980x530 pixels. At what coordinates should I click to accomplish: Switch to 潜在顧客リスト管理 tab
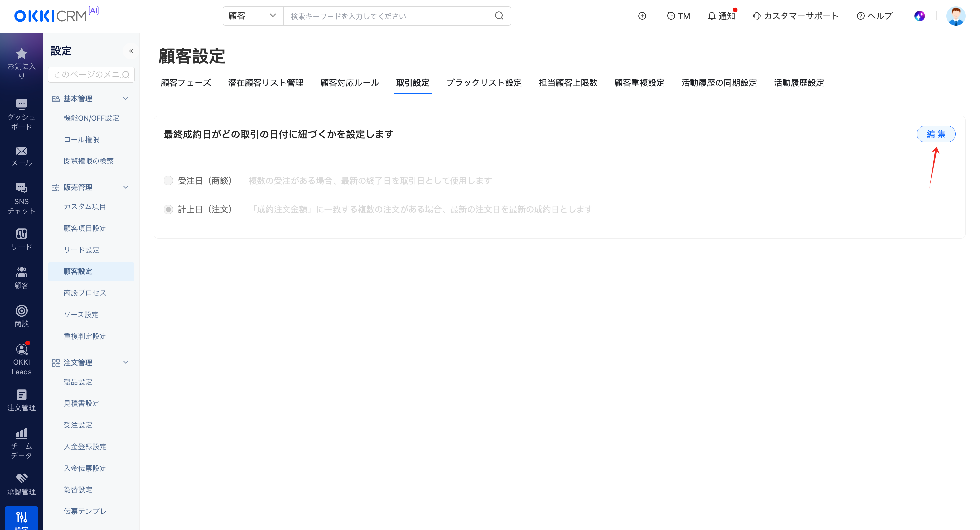tap(266, 83)
